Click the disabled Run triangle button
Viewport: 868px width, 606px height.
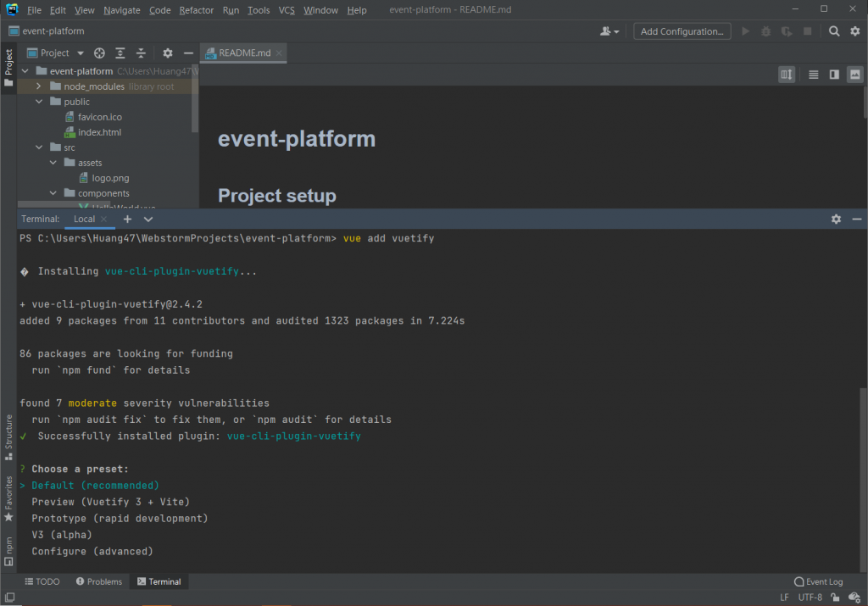click(746, 31)
